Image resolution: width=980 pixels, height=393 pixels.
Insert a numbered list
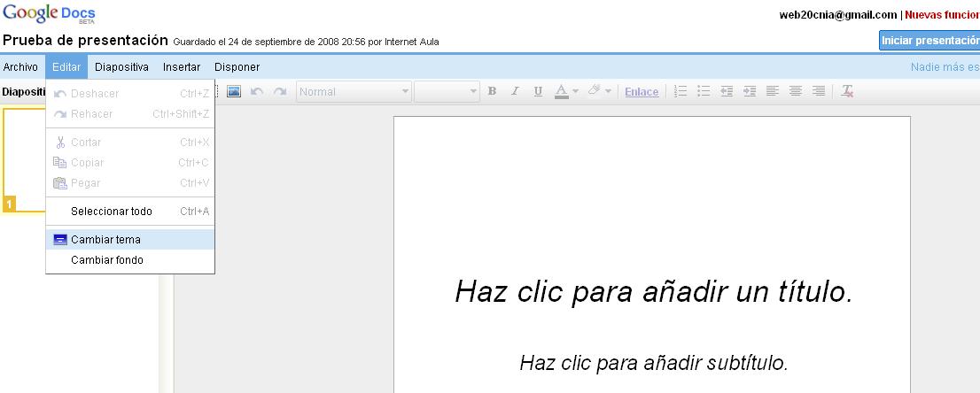[x=681, y=91]
